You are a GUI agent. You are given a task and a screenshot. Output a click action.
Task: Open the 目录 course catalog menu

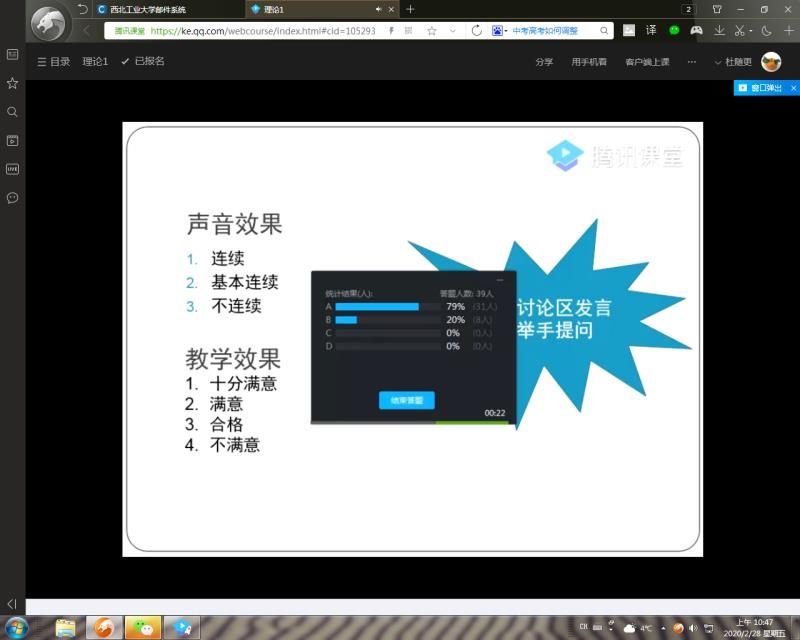click(x=53, y=62)
